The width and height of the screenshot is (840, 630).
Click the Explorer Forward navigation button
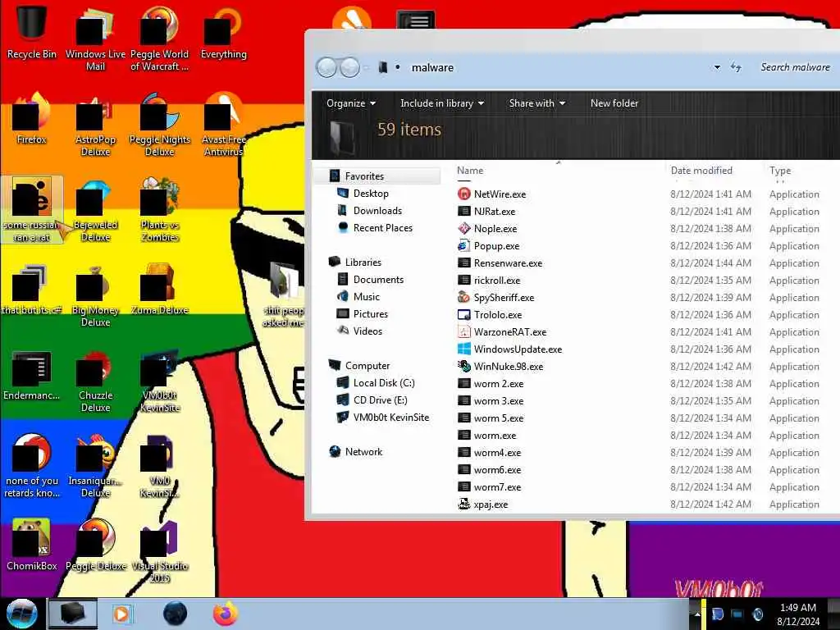[349, 67]
